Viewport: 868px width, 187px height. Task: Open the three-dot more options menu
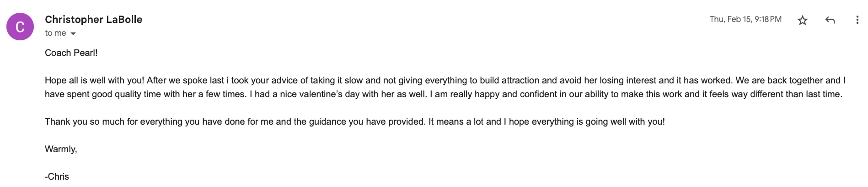point(857,20)
